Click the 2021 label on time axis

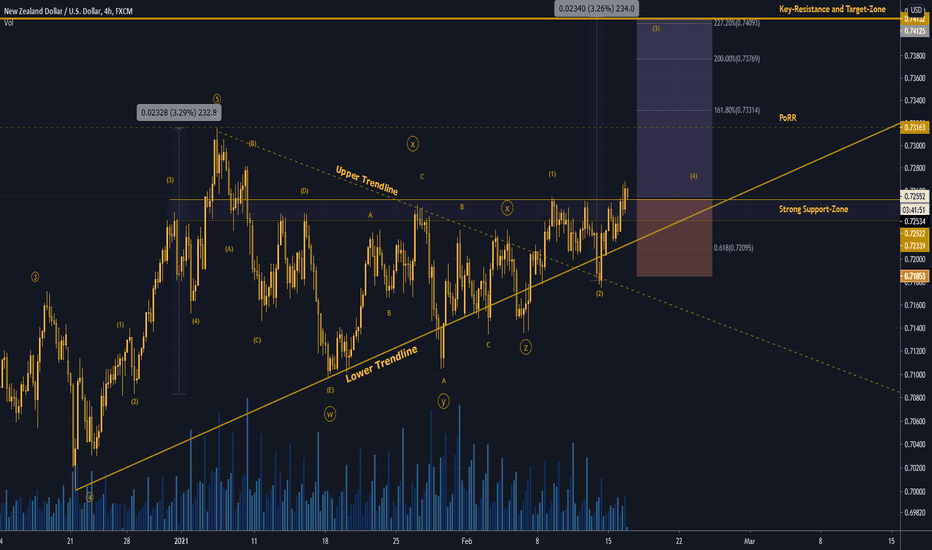tap(181, 541)
